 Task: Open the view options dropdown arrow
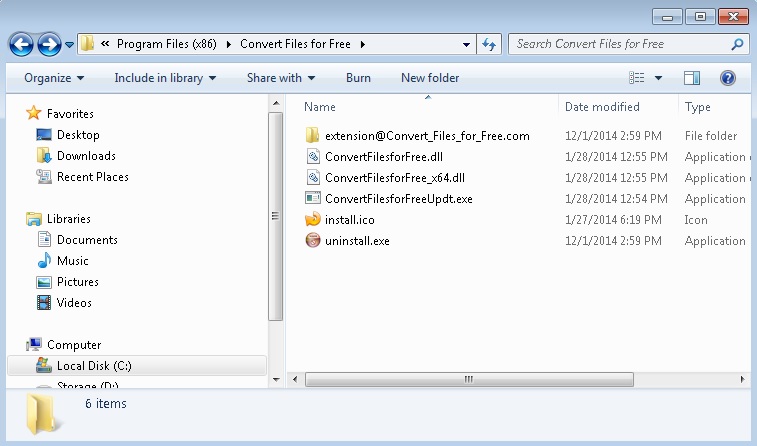click(658, 78)
